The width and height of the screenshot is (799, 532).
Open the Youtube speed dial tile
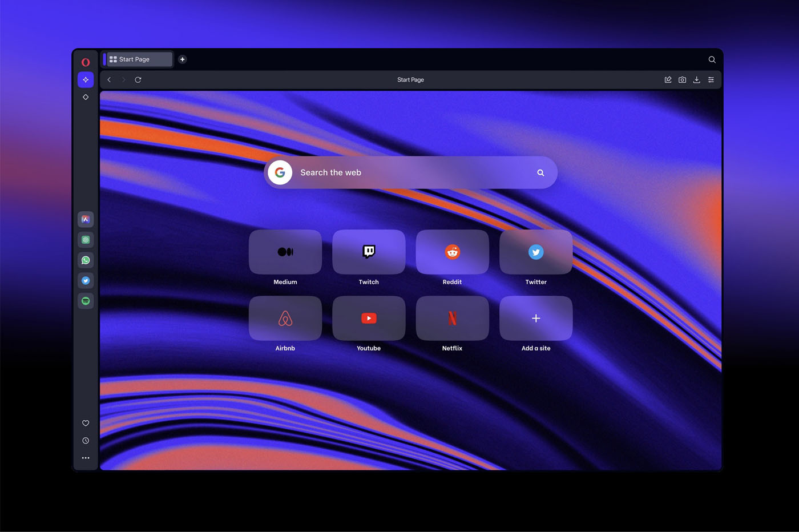coord(369,318)
